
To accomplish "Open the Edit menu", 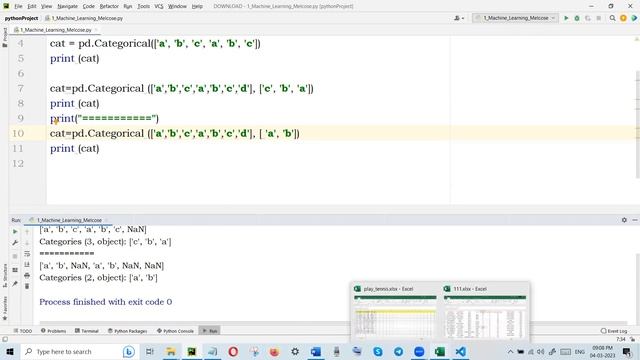I will tap(32, 6).
